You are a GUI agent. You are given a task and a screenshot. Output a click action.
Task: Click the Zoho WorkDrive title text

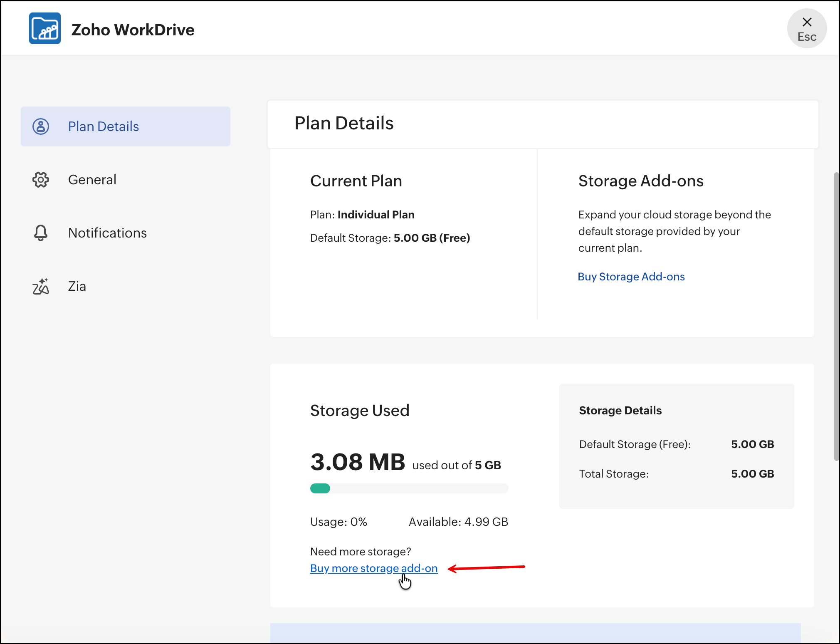133,30
